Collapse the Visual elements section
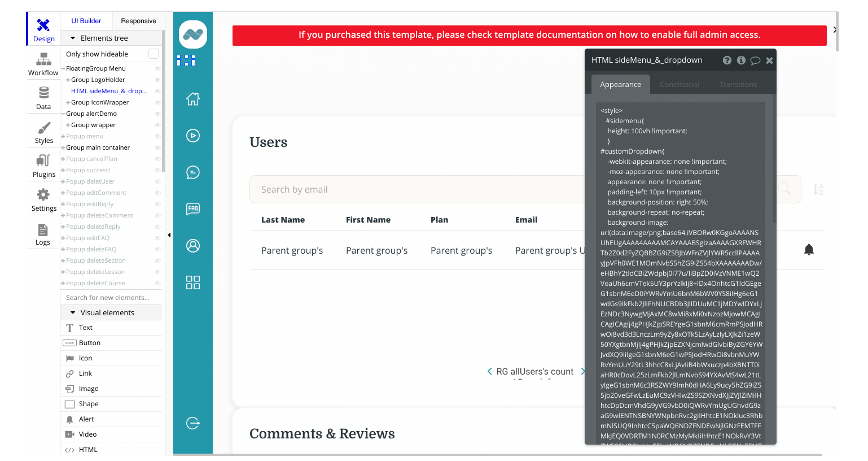This screenshot has width=868, height=461. (73, 312)
